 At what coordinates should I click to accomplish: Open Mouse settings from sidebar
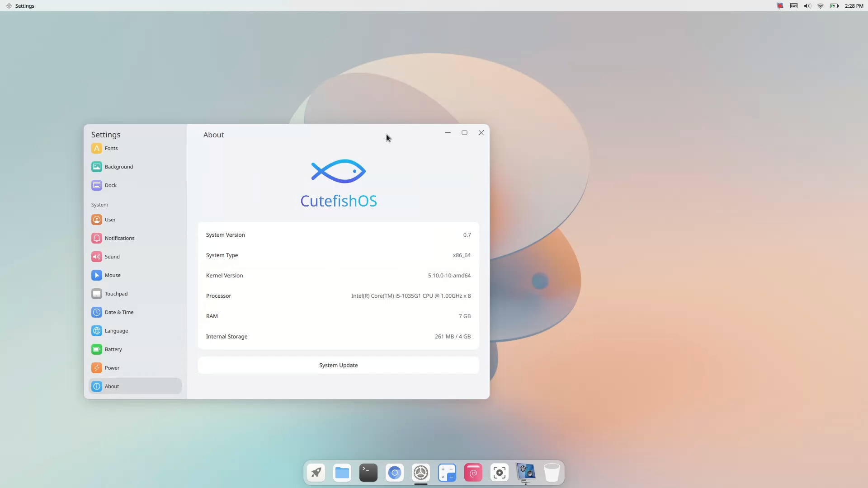tap(135, 275)
